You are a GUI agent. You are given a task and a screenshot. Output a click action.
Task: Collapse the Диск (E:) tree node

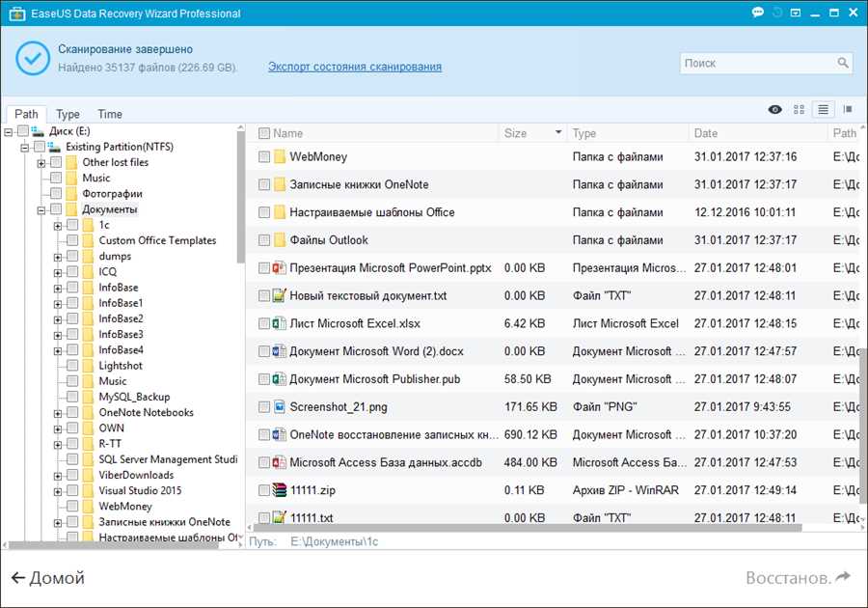point(9,132)
